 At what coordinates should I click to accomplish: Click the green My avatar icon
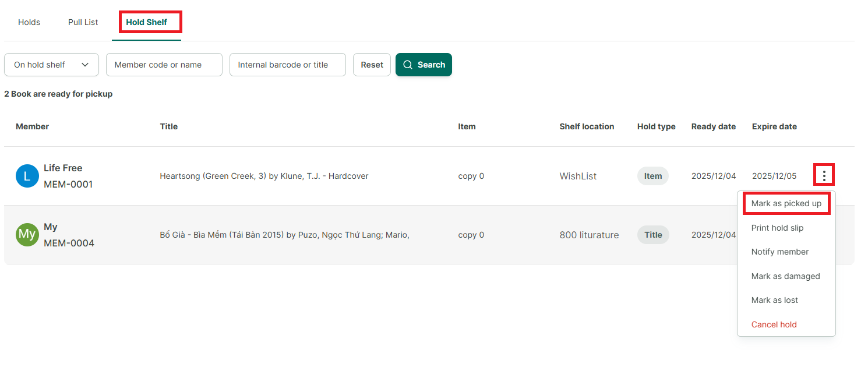click(27, 235)
